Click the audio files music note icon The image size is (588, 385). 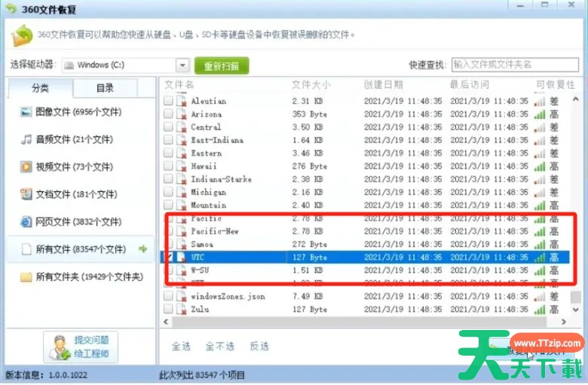click(x=26, y=139)
